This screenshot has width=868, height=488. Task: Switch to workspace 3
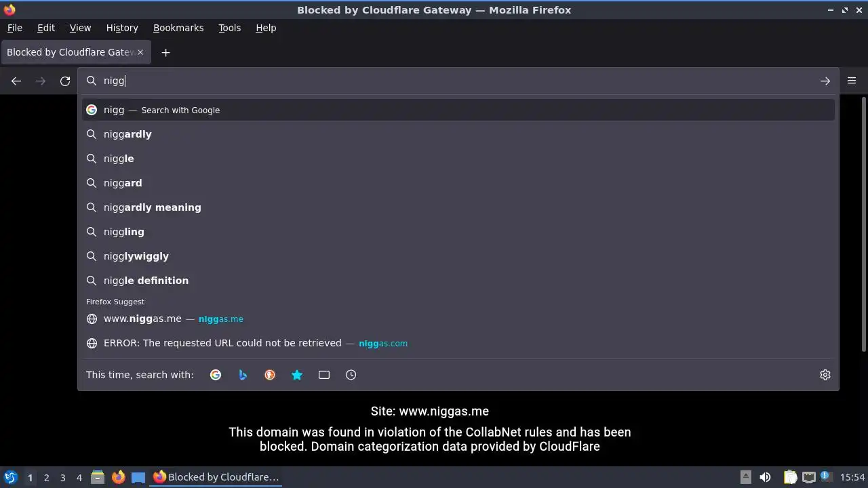point(62,477)
